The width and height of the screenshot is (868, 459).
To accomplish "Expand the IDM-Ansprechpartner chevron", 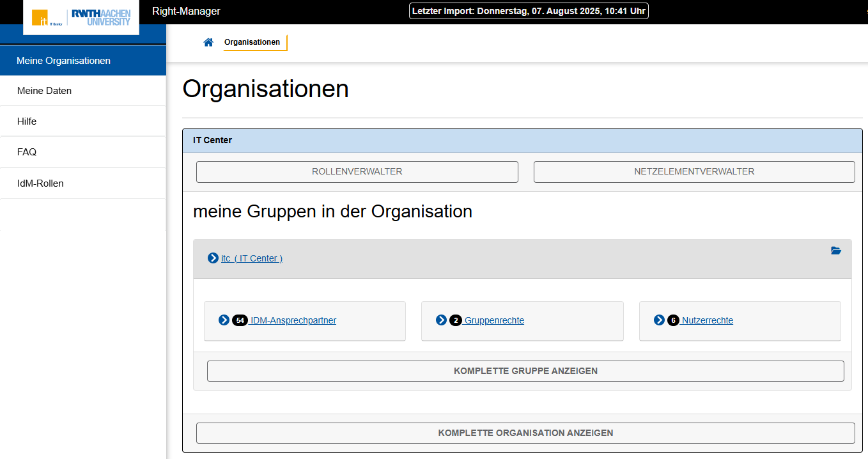I will point(223,320).
